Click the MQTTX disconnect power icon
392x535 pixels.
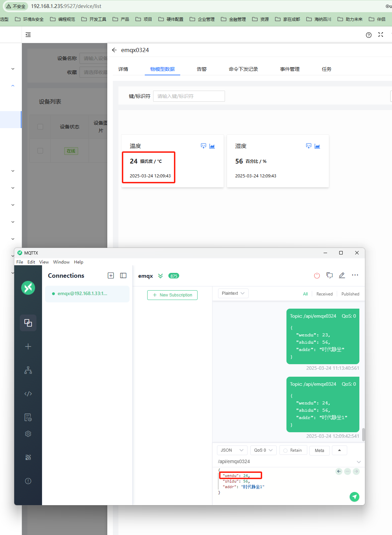(x=317, y=276)
